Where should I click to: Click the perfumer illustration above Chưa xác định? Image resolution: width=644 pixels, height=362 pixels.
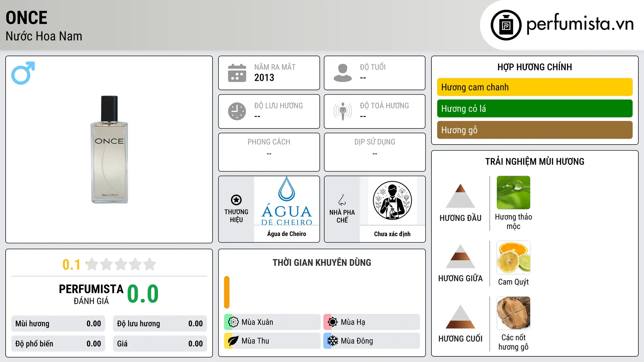tap(392, 200)
